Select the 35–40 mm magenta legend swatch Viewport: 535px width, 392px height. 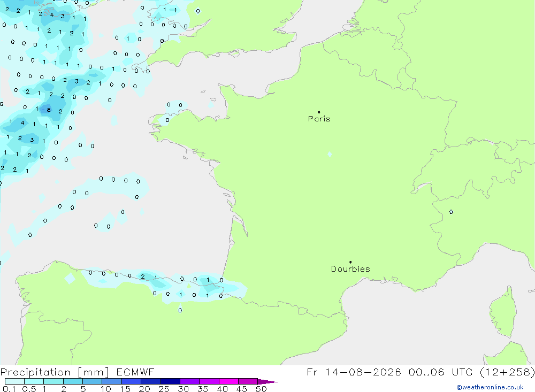click(209, 381)
